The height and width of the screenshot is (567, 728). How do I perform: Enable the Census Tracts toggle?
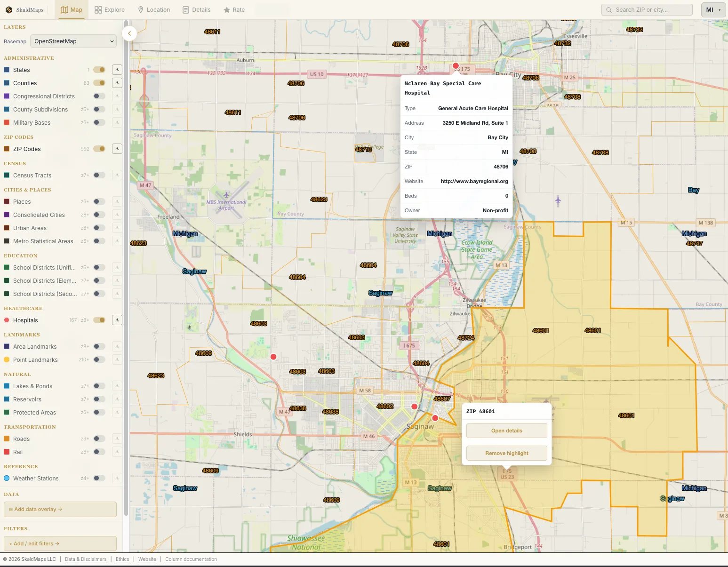[99, 175]
